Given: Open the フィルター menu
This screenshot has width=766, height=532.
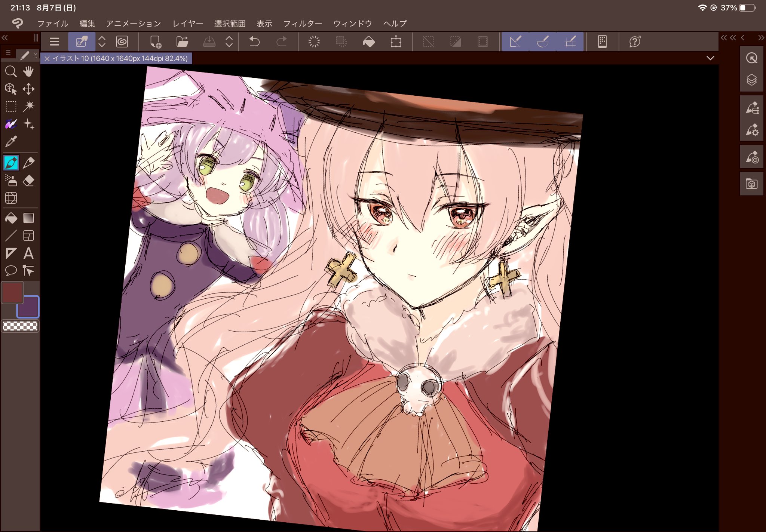Looking at the screenshot, I should click(303, 24).
